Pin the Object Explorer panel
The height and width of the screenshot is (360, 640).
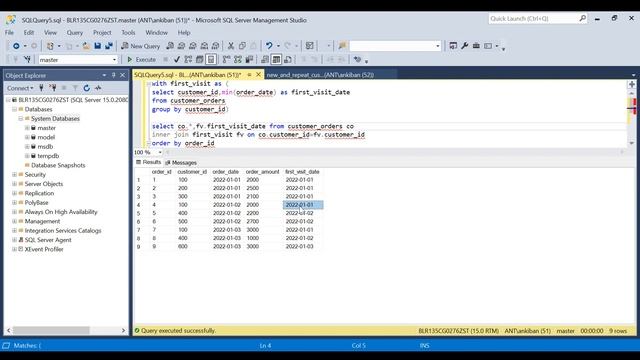pyautogui.click(x=113, y=75)
